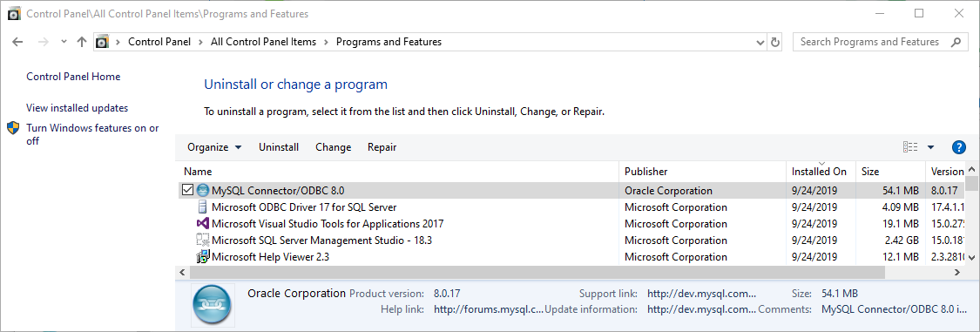Click the 4.09 MB size cell
This screenshot has height=332, width=980.
pyautogui.click(x=901, y=207)
